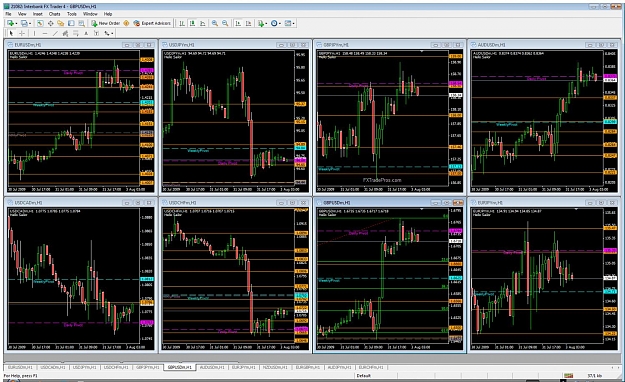Select the horizontal line drawing tool
This screenshot has height=382, width=625.
(x=45, y=33)
